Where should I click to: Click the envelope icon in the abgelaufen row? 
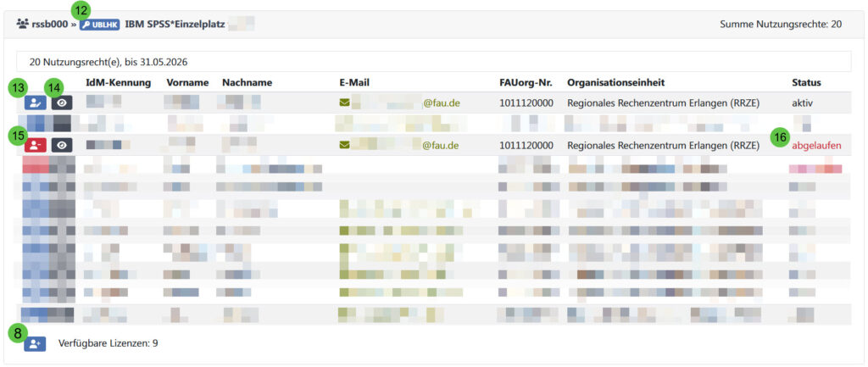pyautogui.click(x=344, y=145)
